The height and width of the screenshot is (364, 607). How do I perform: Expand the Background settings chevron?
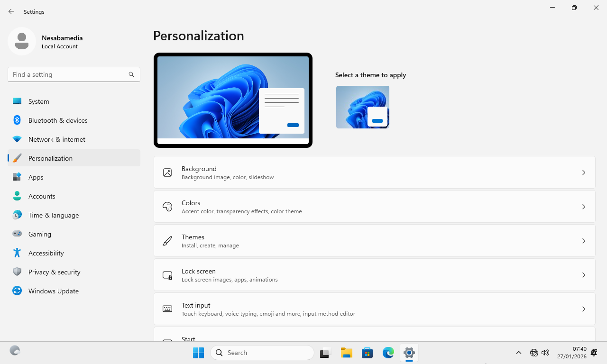[584, 173]
